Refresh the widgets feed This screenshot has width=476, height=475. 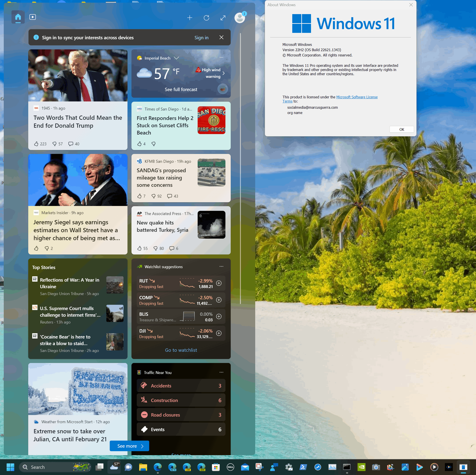pyautogui.click(x=206, y=18)
